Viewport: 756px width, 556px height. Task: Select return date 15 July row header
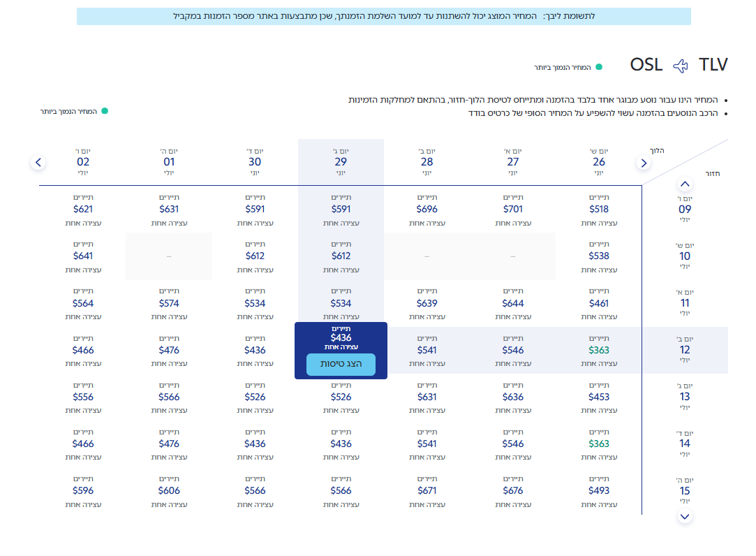click(685, 491)
